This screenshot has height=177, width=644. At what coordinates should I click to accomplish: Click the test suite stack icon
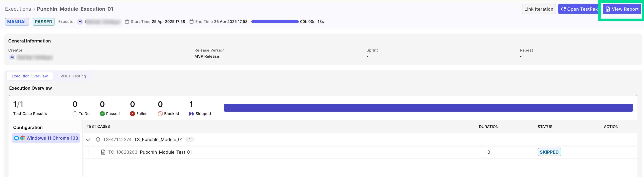(98, 139)
